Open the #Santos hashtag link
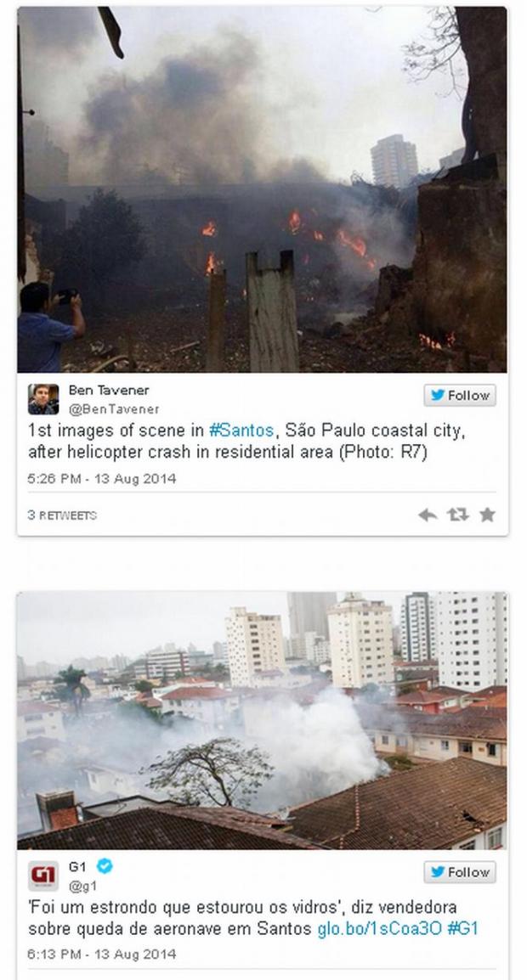Image resolution: width=527 pixels, height=980 pixels. (x=241, y=431)
